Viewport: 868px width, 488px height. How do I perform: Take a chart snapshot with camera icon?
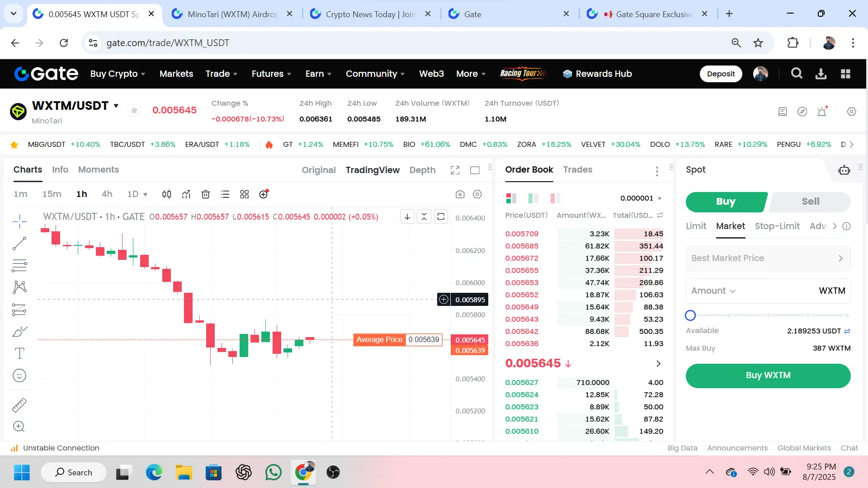click(x=460, y=194)
